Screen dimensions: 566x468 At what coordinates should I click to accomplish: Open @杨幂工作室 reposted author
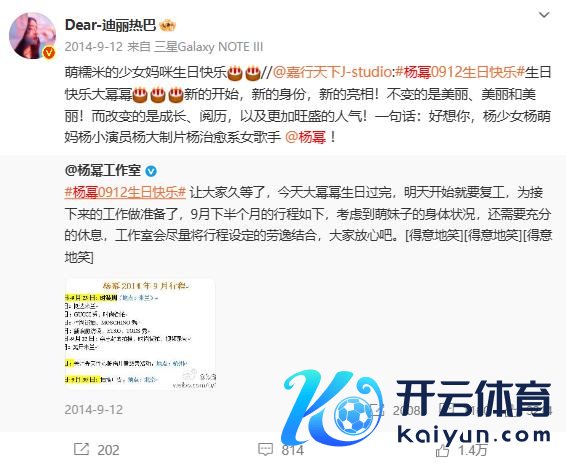[103, 170]
